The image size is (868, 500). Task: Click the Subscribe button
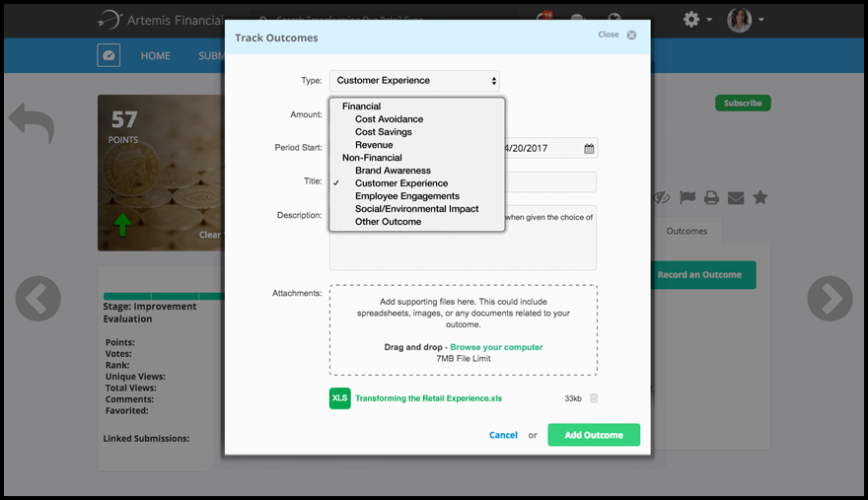pyautogui.click(x=743, y=103)
